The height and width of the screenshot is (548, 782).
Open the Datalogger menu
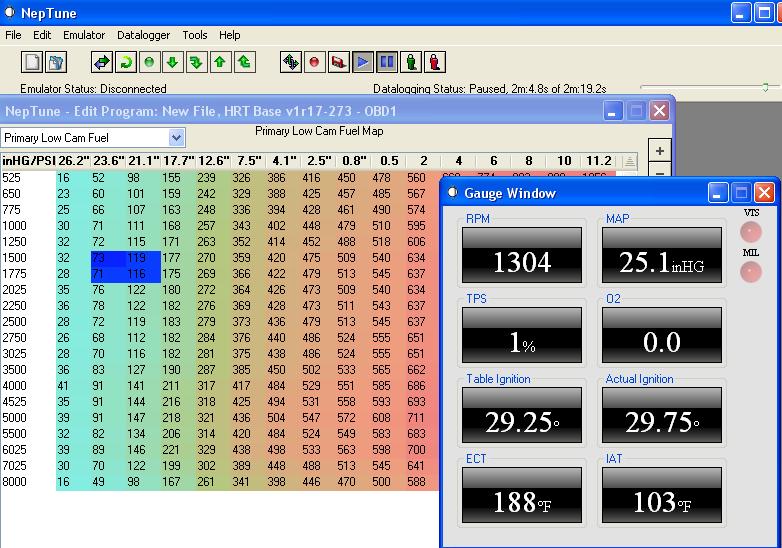143,35
